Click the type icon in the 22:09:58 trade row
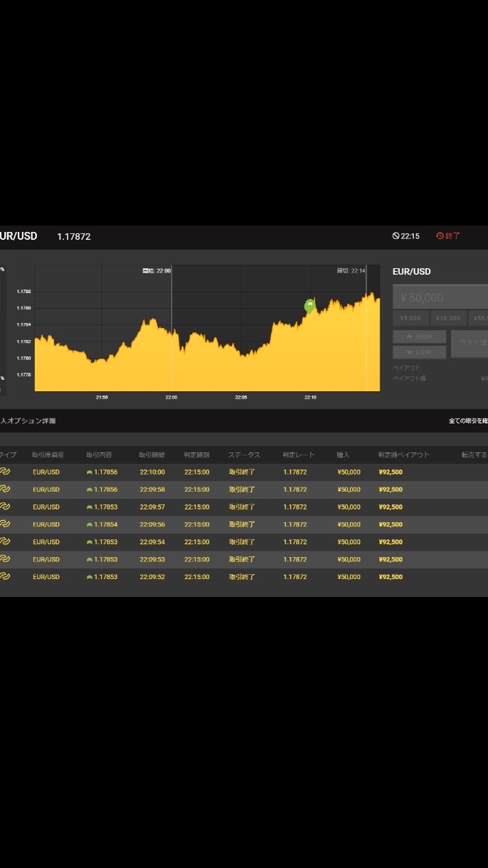This screenshot has height=868, width=488. point(5,489)
